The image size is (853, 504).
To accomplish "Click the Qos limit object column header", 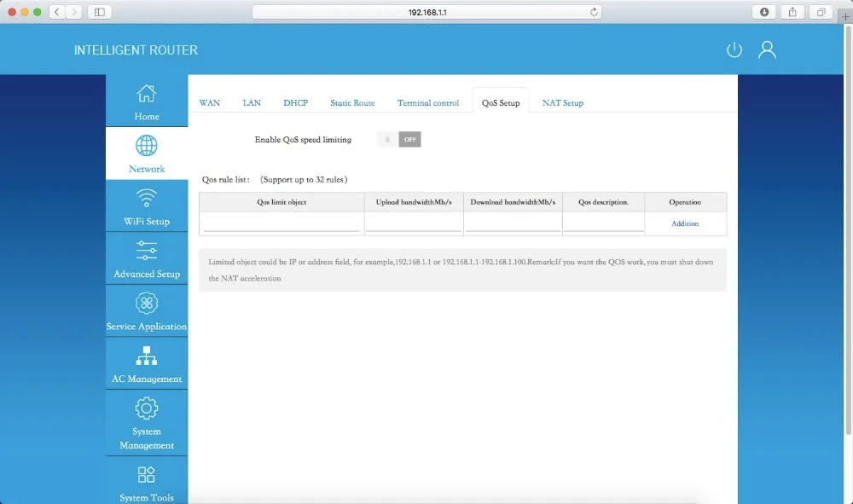I will 281,202.
